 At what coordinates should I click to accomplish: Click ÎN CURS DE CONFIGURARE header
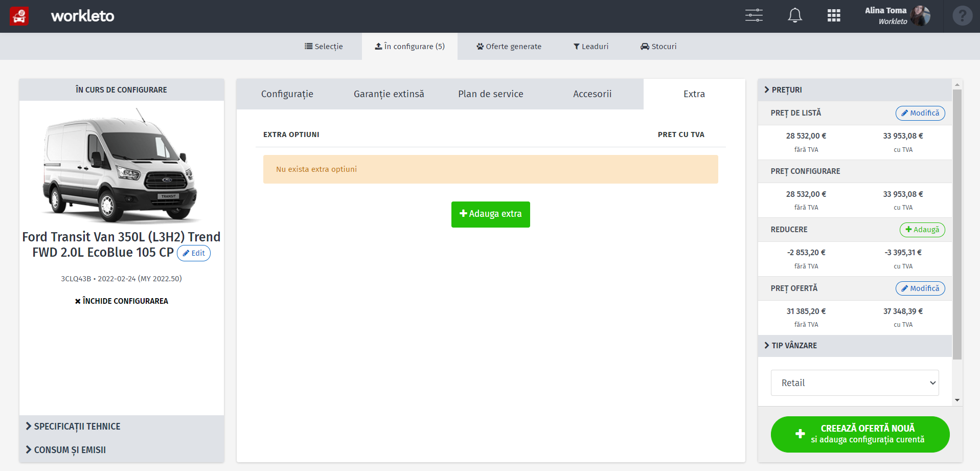pos(122,90)
